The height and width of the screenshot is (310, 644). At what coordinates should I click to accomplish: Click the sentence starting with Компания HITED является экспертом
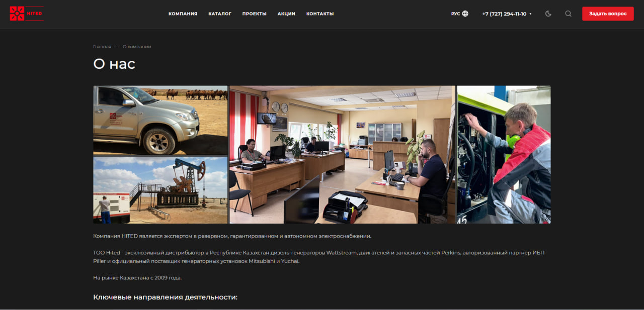[232, 236]
